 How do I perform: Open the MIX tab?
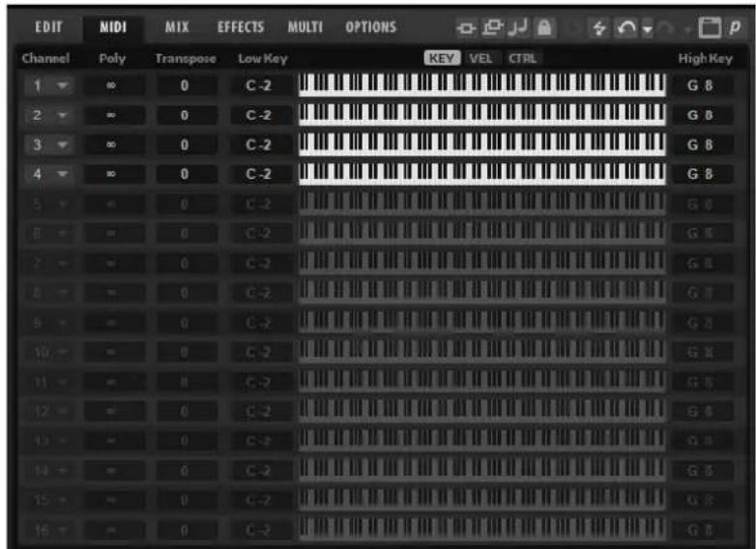pyautogui.click(x=177, y=27)
